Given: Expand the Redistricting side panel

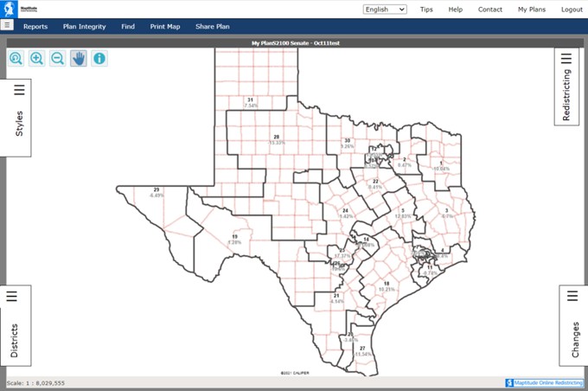Looking at the screenshot, I should (x=566, y=87).
